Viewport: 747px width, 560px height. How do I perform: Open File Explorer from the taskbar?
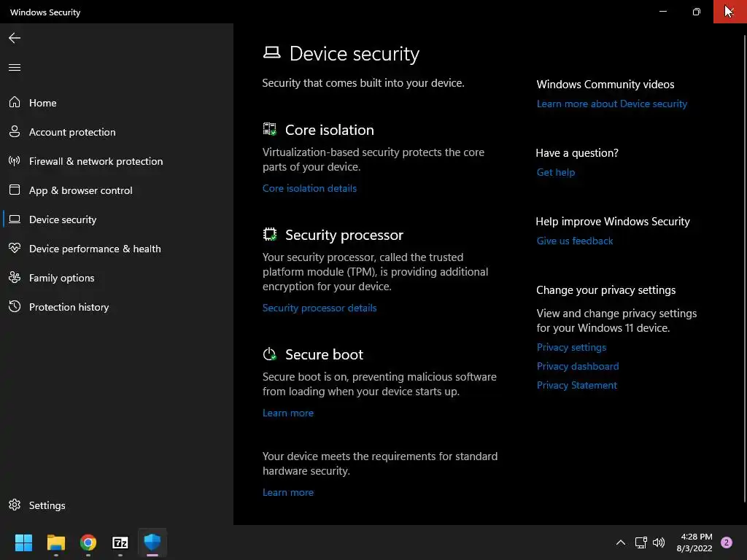click(x=55, y=542)
